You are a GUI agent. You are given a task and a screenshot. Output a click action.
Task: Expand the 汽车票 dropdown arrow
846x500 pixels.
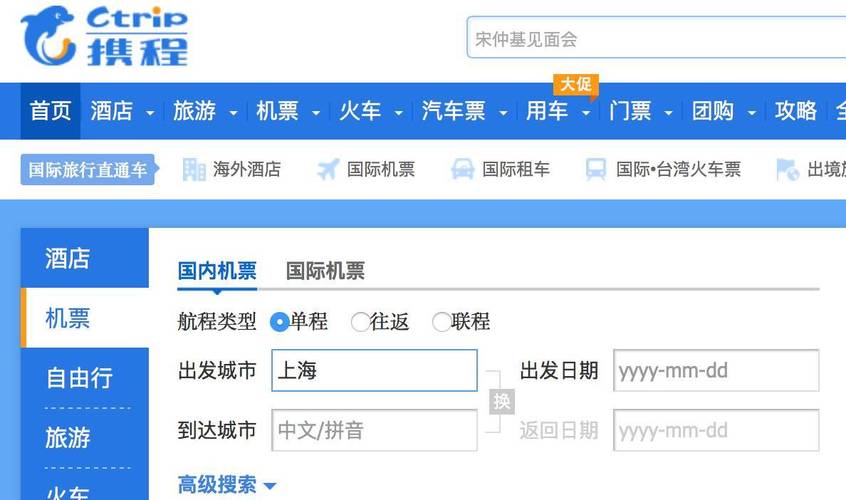[x=503, y=113]
